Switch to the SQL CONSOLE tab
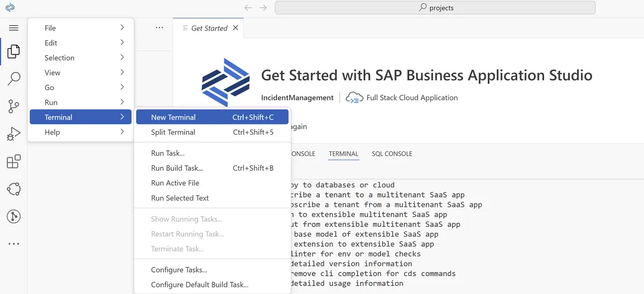 [392, 153]
